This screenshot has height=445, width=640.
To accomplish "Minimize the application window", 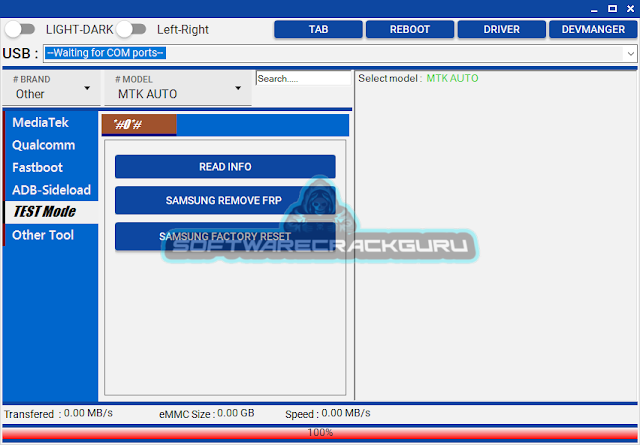I will pyautogui.click(x=594, y=9).
